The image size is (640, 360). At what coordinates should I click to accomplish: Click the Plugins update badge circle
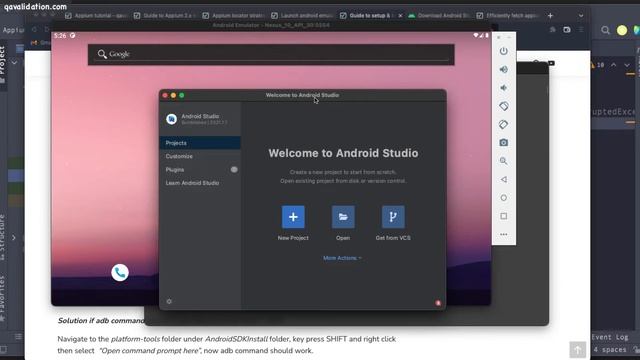(234, 169)
